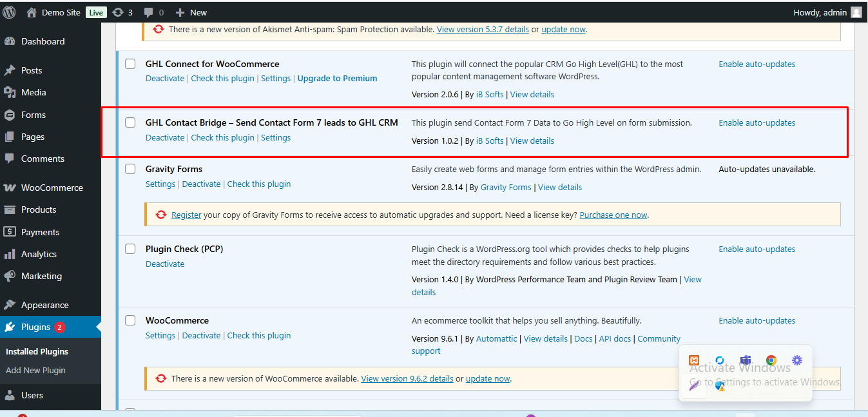
Task: Click the purple feather tray icon
Action: coord(694,386)
